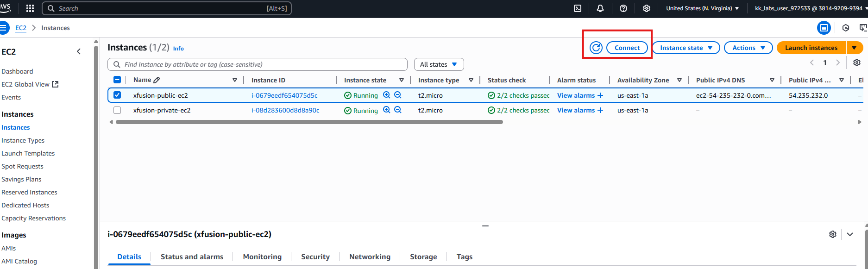Open the kk_labs_user account menu
This screenshot has height=269, width=868.
coord(811,8)
